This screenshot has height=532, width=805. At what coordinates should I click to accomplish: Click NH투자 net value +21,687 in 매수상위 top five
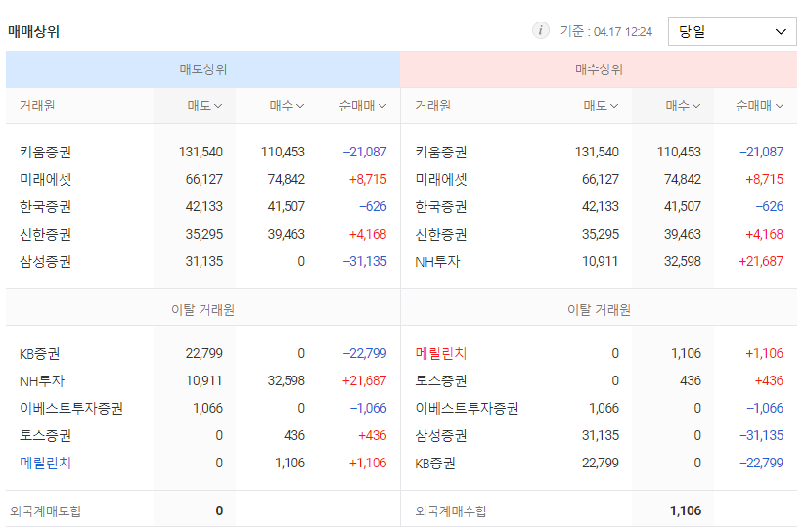(x=761, y=261)
